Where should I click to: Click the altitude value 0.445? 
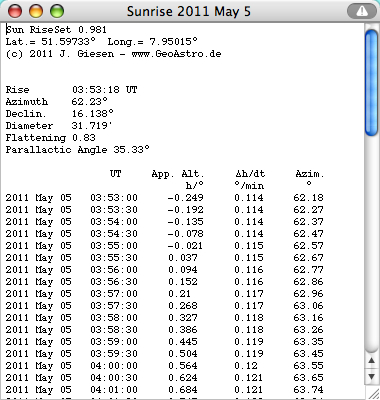pos(183,342)
